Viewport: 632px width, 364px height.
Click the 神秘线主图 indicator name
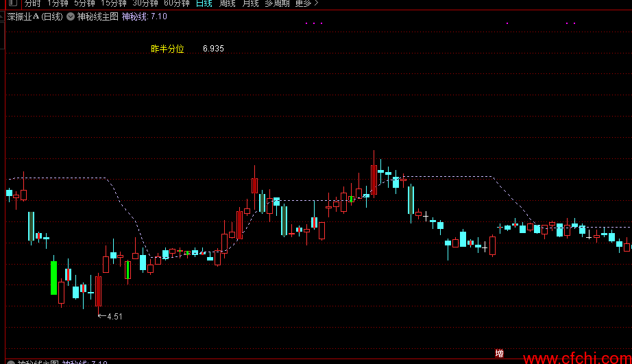[98, 16]
